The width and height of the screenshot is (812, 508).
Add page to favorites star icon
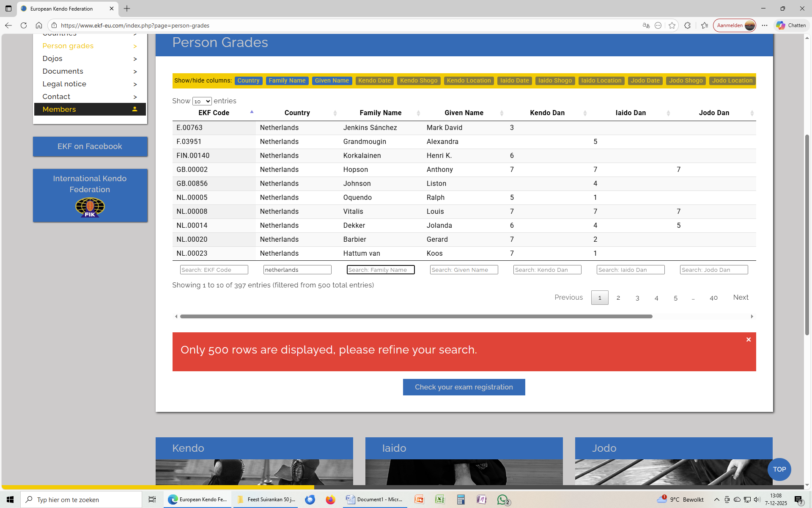click(x=672, y=25)
